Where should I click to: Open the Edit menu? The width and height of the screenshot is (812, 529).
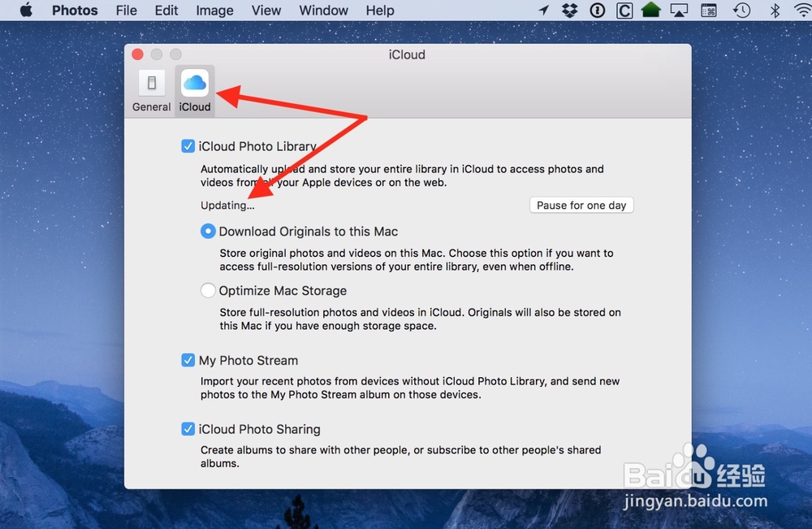pos(166,11)
